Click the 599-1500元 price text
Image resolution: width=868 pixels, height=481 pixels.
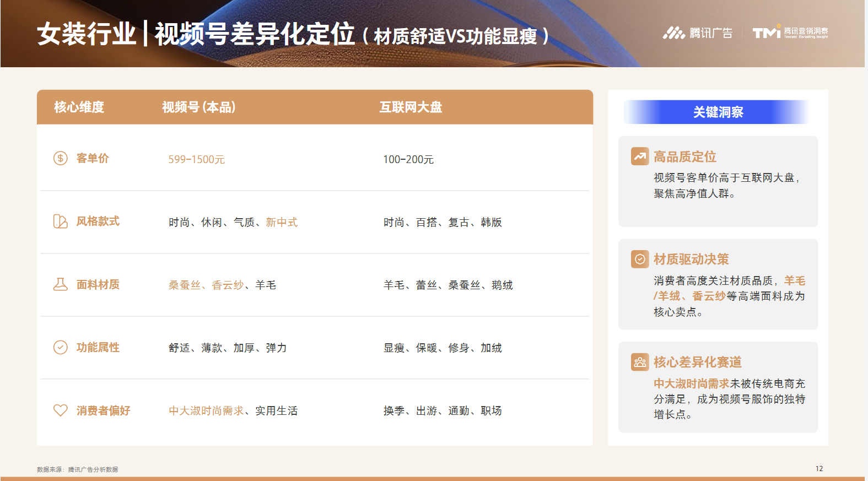point(196,160)
